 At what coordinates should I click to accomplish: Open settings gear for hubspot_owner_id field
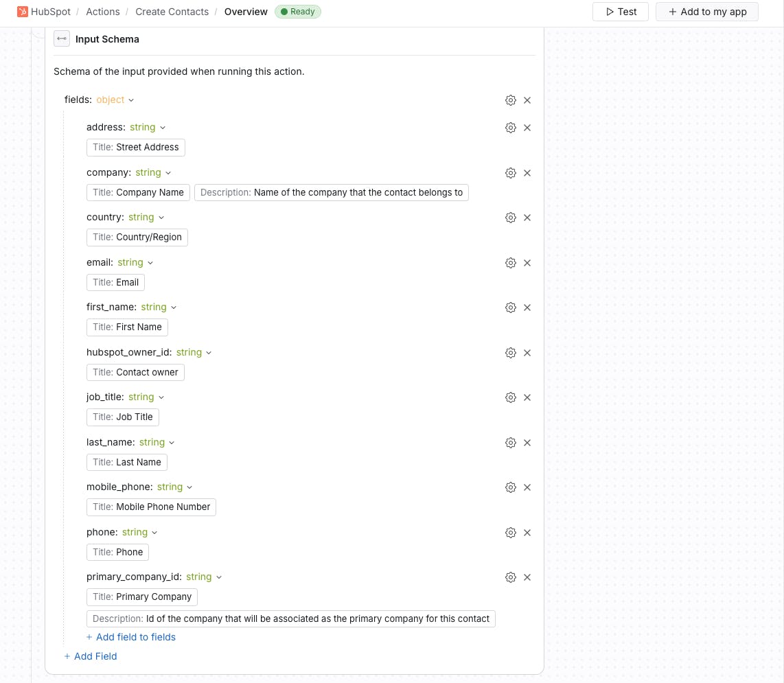[x=511, y=353]
